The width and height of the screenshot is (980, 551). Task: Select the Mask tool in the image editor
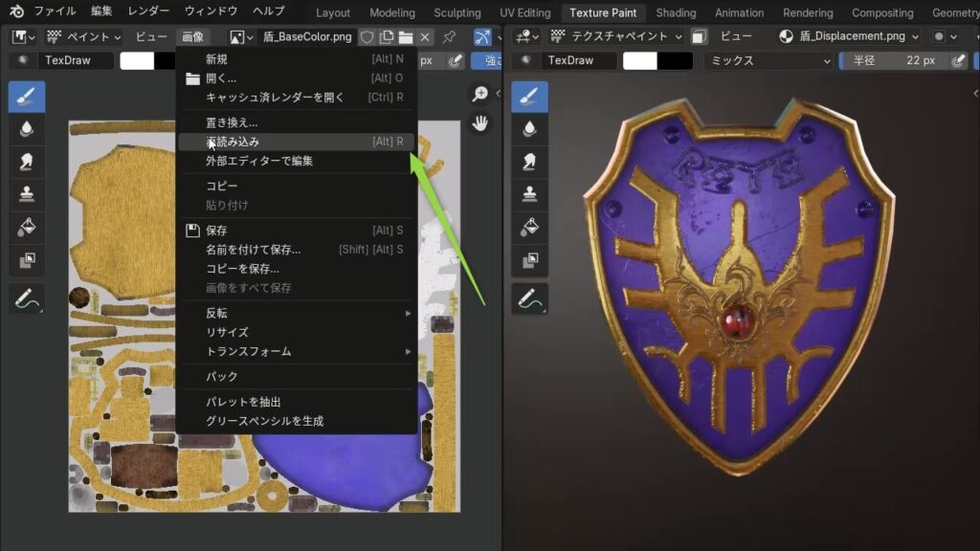26,260
